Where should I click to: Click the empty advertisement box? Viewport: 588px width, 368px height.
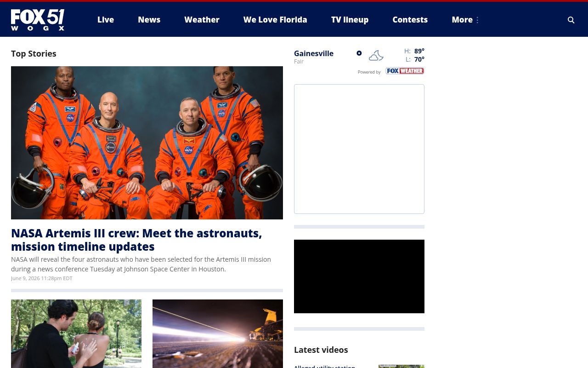point(359,149)
